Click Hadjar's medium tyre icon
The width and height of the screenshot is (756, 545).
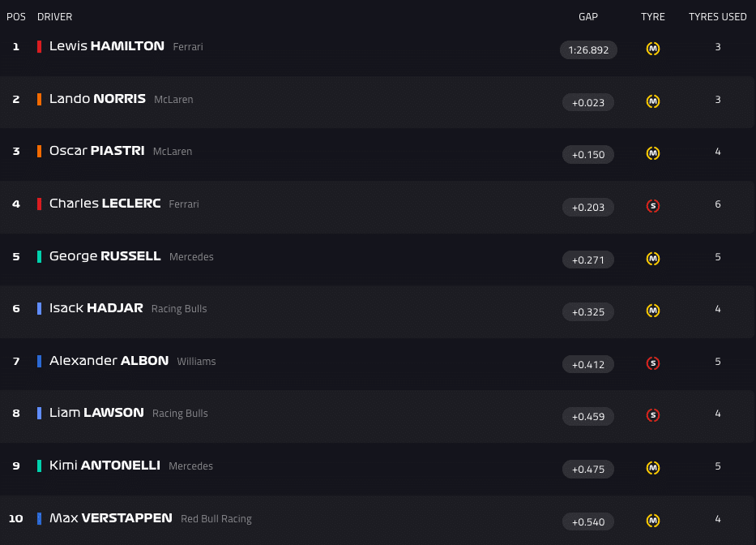point(653,311)
